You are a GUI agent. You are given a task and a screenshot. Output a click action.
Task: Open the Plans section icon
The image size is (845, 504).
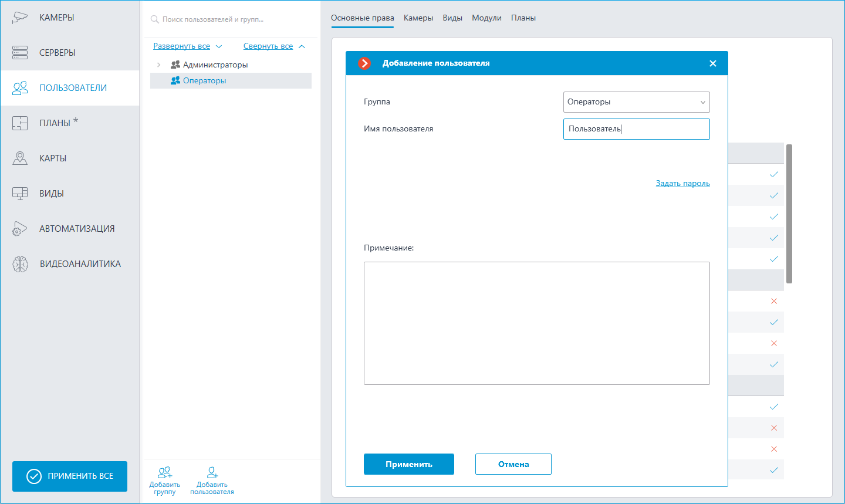point(20,123)
